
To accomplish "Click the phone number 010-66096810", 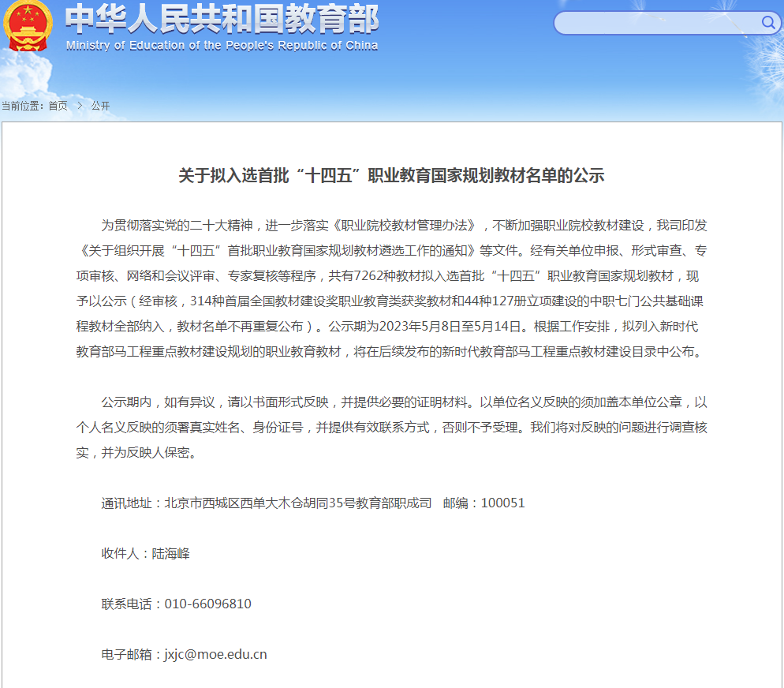I will (x=208, y=604).
